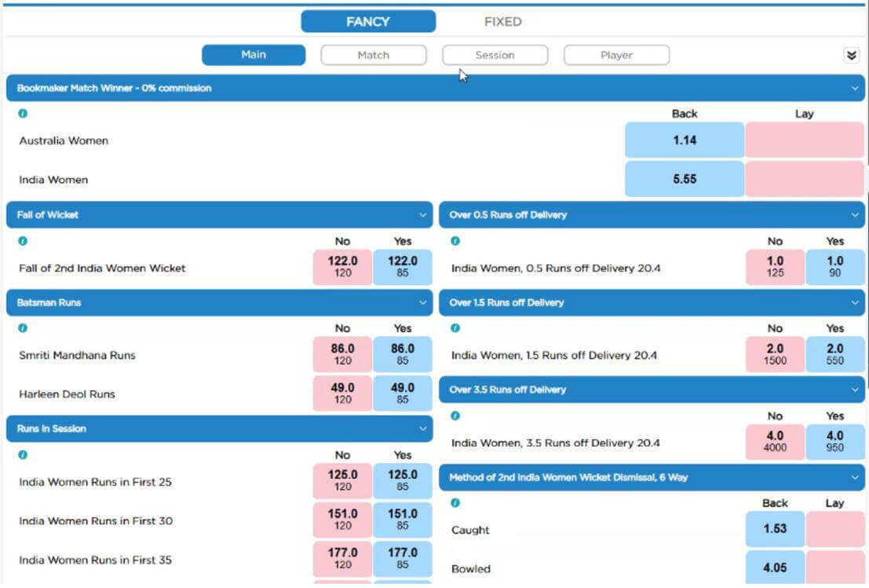869x588 pixels.
Task: Select the Session tab
Action: coord(495,55)
